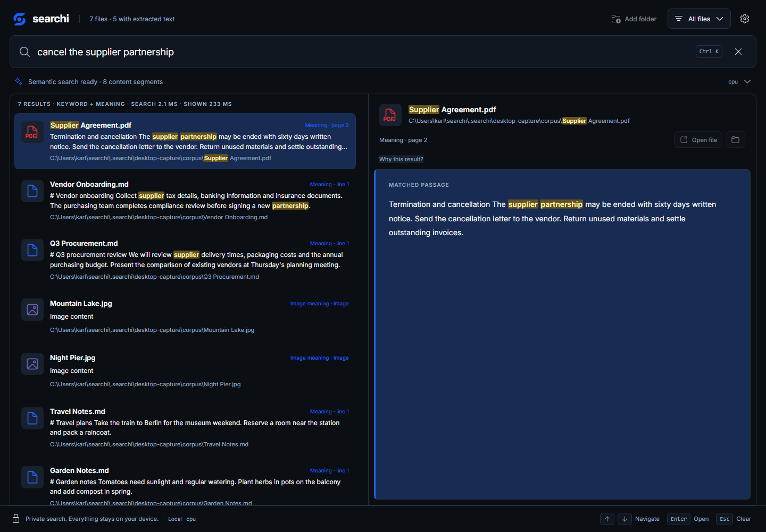The image size is (766, 532).
Task: Click Image meaning tag of Night Pier.jpg
Action: click(x=319, y=358)
